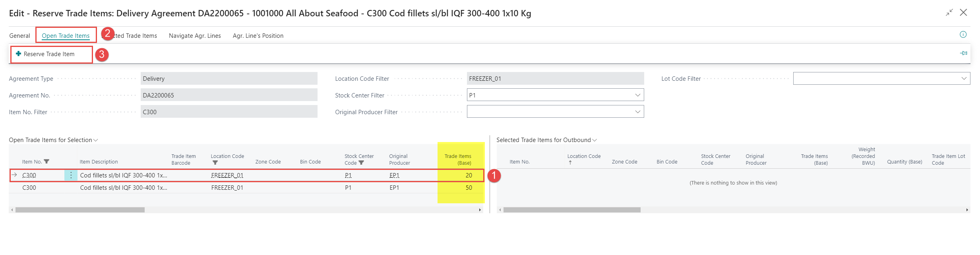Expand the Lot Code Filter dropdown
The height and width of the screenshot is (255, 980).
(x=963, y=78)
